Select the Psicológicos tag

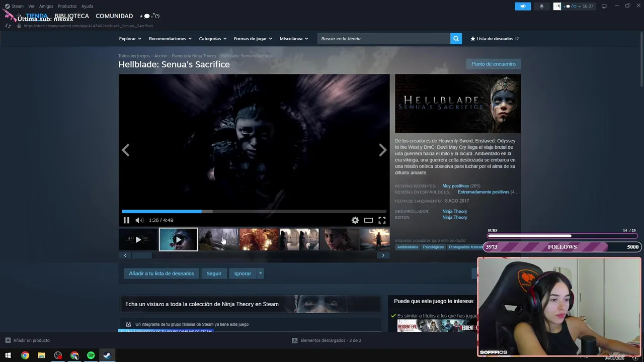click(x=433, y=247)
